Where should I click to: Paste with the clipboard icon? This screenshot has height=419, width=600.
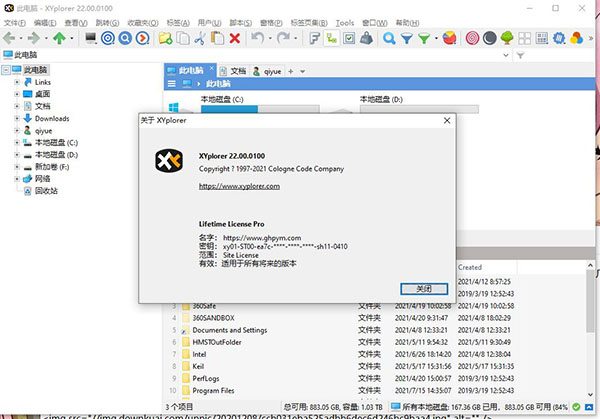click(x=217, y=38)
